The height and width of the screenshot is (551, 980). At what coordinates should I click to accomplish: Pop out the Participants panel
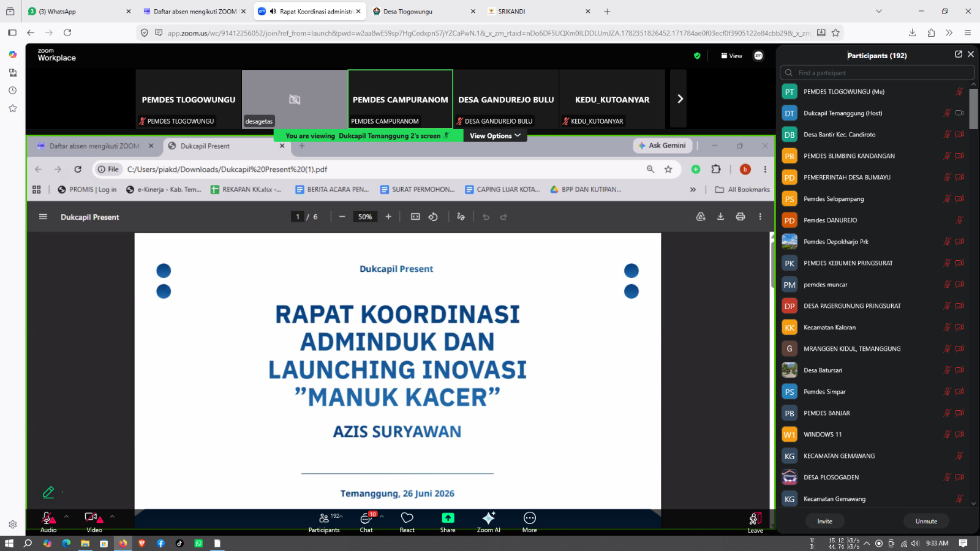click(x=959, y=54)
